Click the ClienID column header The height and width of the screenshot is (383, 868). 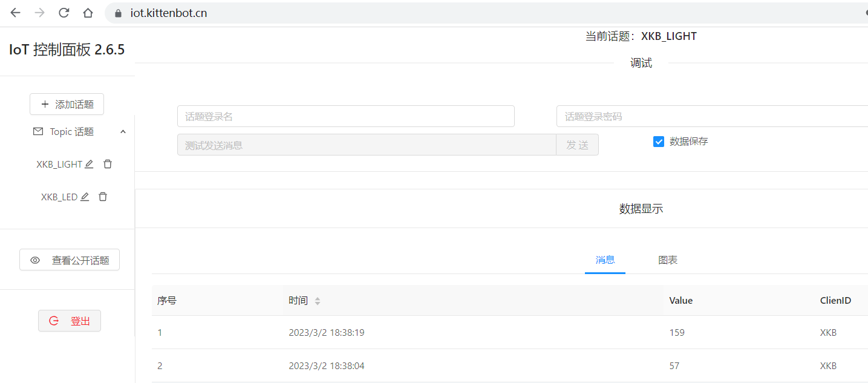pyautogui.click(x=836, y=301)
